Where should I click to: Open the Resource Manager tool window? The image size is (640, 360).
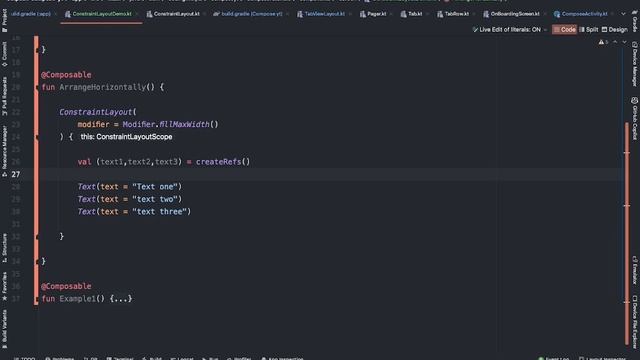4,151
